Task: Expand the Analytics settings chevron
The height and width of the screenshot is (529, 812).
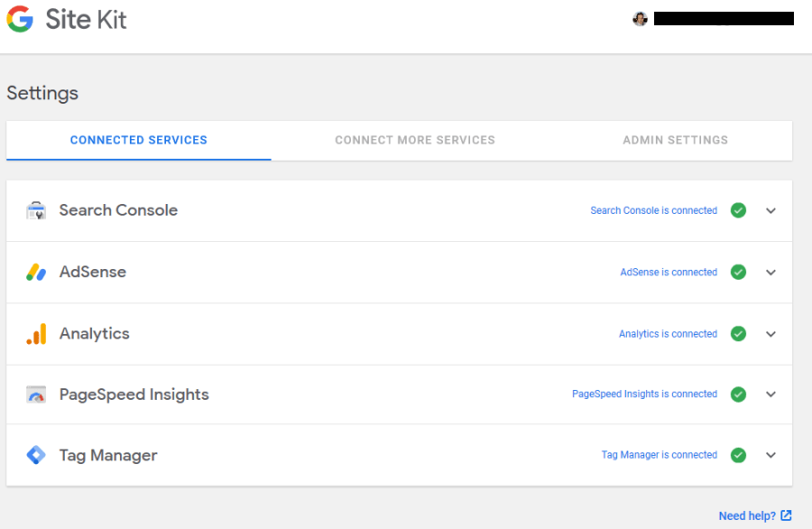Action: click(770, 334)
